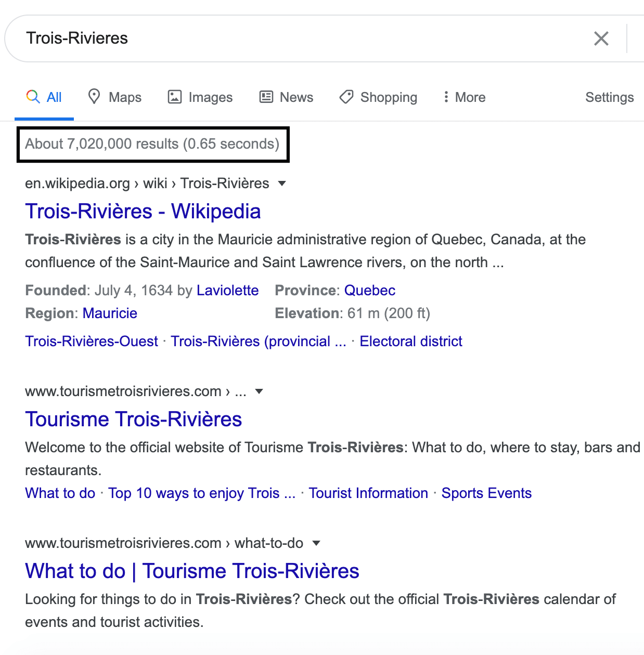Click the Shopping tag icon
This screenshot has height=655, width=644.
pyautogui.click(x=346, y=97)
